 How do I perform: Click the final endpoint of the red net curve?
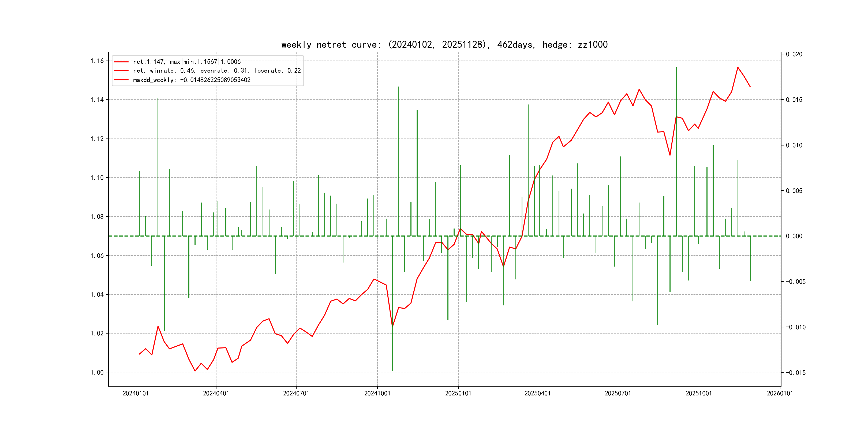[750, 87]
